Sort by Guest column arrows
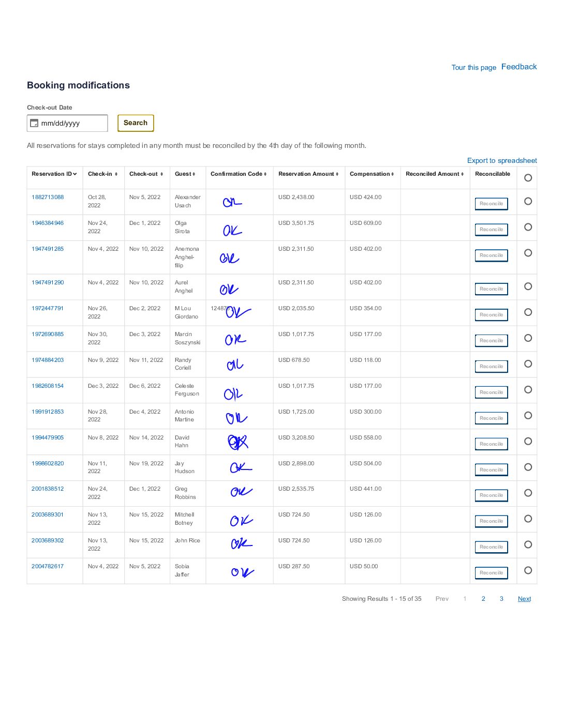The height and width of the screenshot is (728, 563). (194, 174)
